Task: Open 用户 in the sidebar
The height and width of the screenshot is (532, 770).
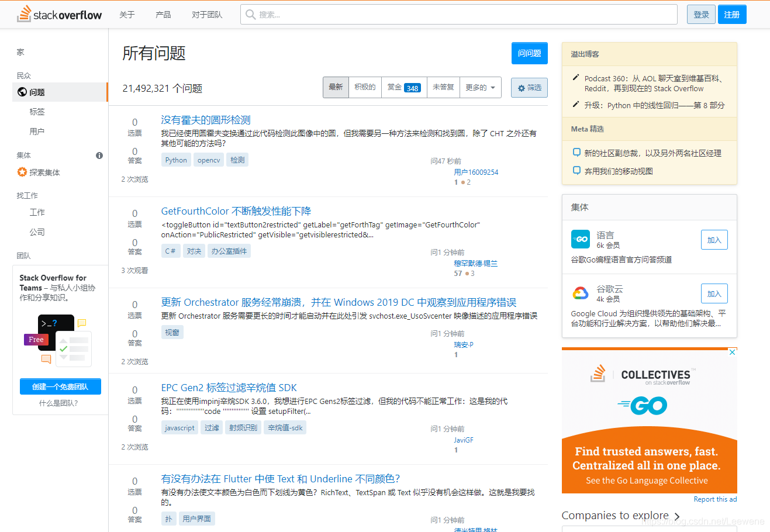Action: click(x=37, y=132)
